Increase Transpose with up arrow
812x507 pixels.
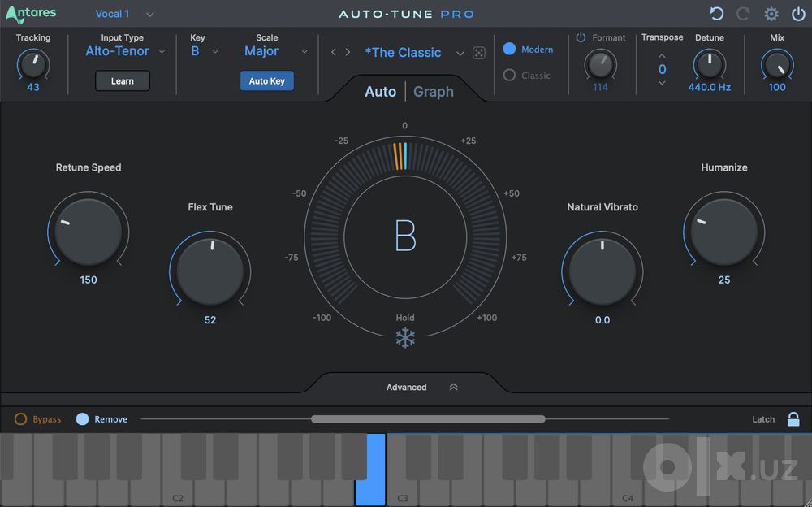tap(662, 55)
